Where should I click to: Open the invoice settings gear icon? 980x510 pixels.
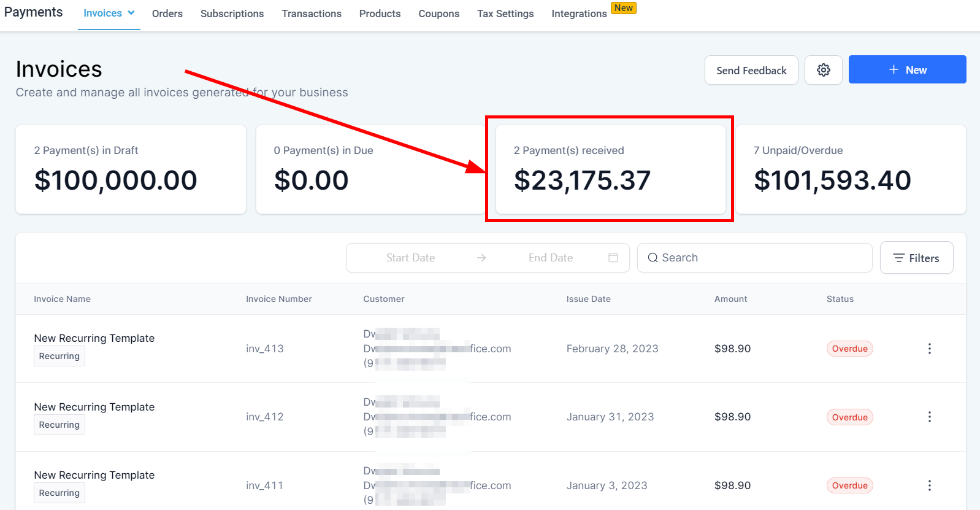click(823, 70)
